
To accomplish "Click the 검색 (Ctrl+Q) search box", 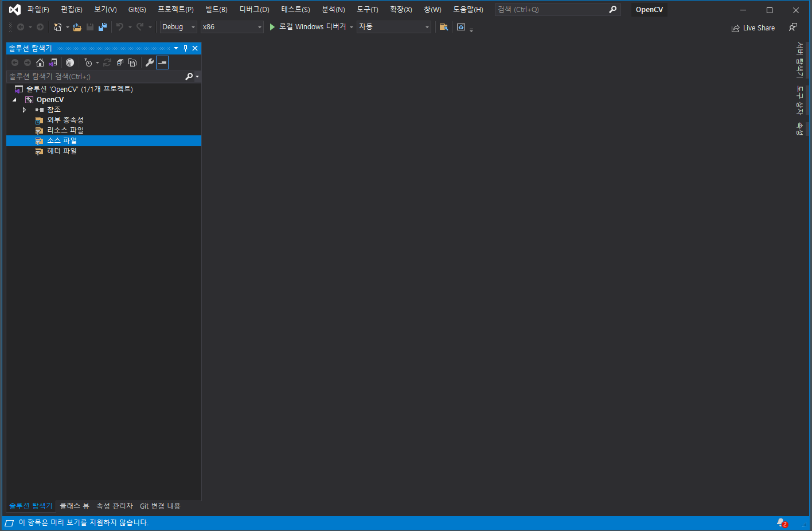I will (x=558, y=10).
